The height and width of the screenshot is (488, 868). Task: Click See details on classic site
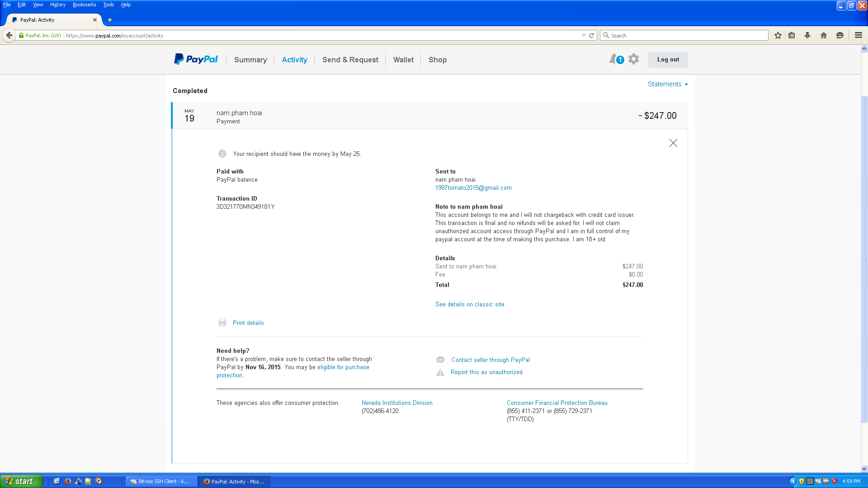click(470, 305)
